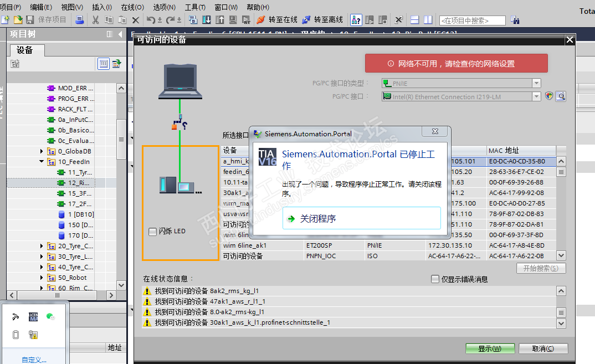Select MOD_ERR block in project tree

[71, 88]
